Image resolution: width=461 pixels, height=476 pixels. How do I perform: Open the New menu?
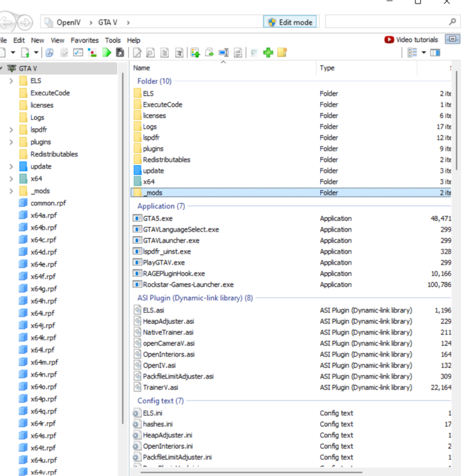pyautogui.click(x=37, y=40)
